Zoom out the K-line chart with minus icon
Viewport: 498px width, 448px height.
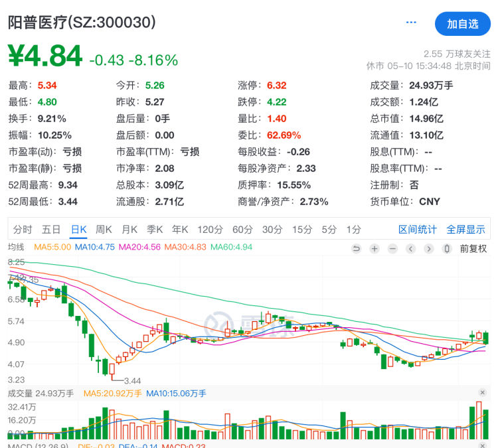coord(392,249)
